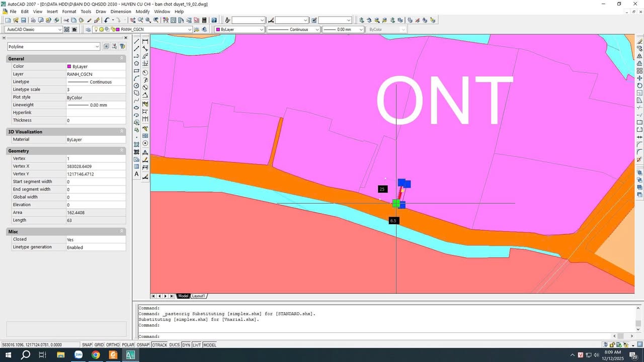Click the Help question mark icon

214,20
